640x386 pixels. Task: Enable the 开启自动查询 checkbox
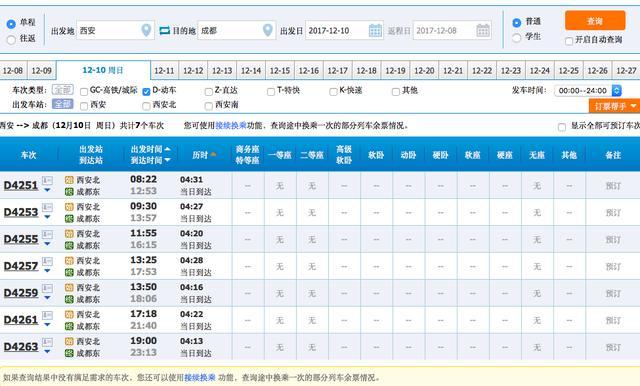pyautogui.click(x=569, y=41)
